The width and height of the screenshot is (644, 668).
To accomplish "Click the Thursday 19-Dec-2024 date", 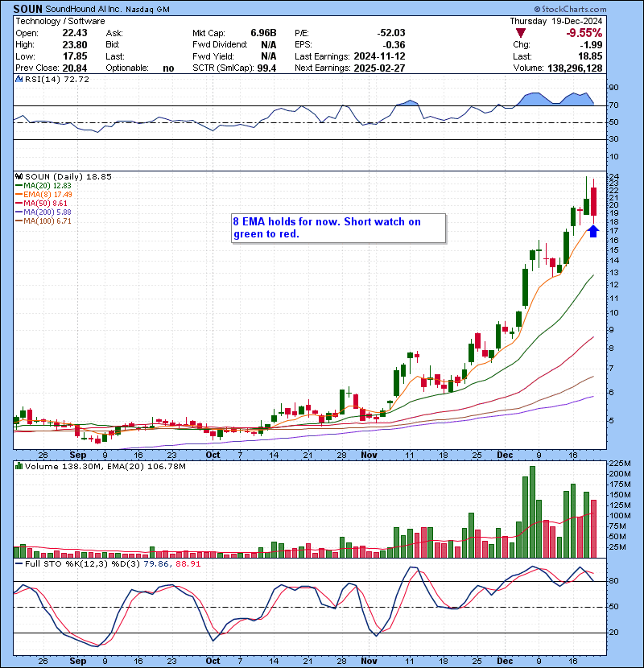I will [555, 21].
